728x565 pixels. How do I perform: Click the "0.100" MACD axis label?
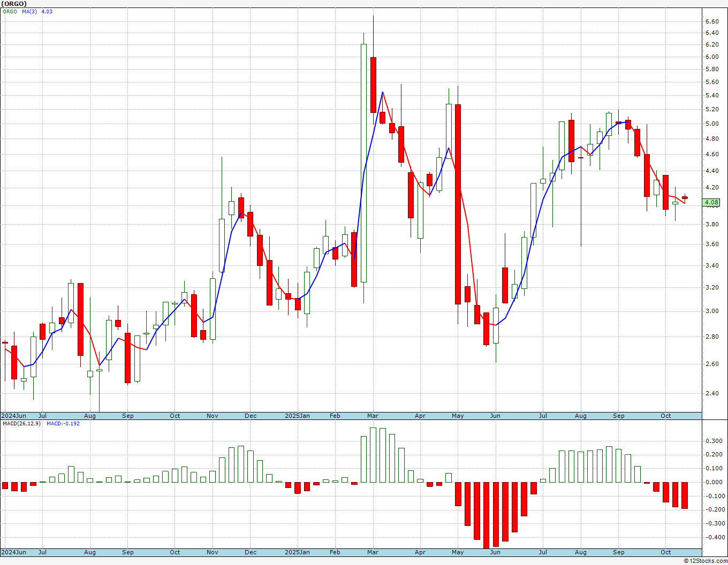(714, 468)
